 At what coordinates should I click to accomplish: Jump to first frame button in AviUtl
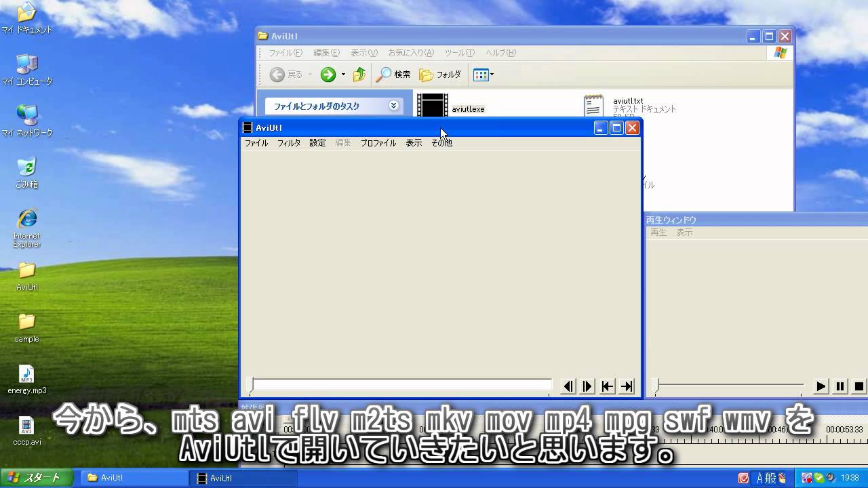[607, 386]
